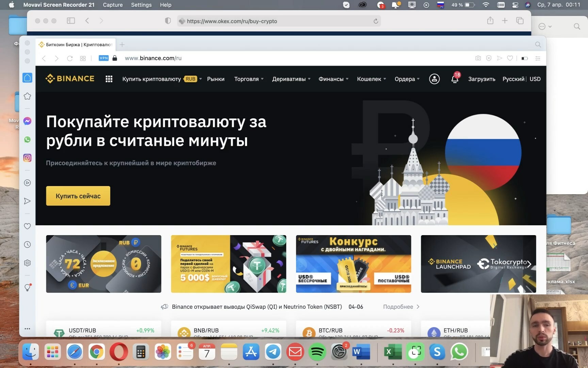Expand the Финансы dropdown
The width and height of the screenshot is (588, 368).
tap(333, 79)
